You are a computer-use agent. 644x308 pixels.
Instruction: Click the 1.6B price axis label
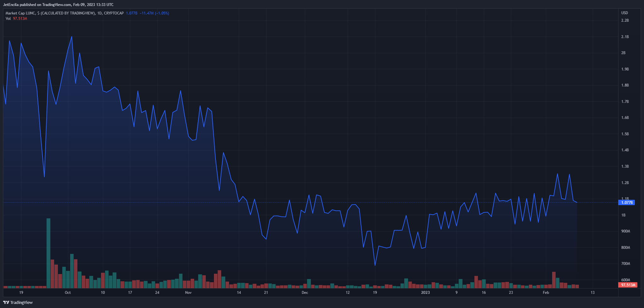point(625,118)
